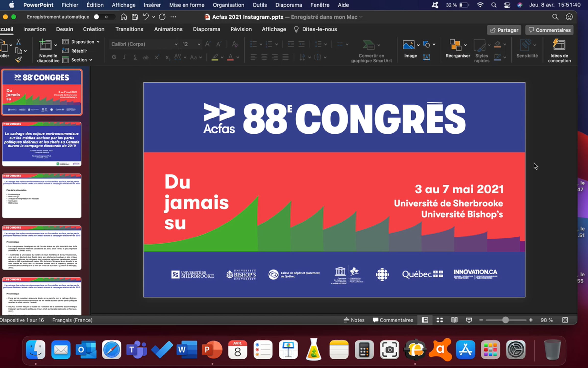Open the Réorganiser dropdown arrow
Image resolution: width=588 pixels, height=368 pixels.
[465, 45]
